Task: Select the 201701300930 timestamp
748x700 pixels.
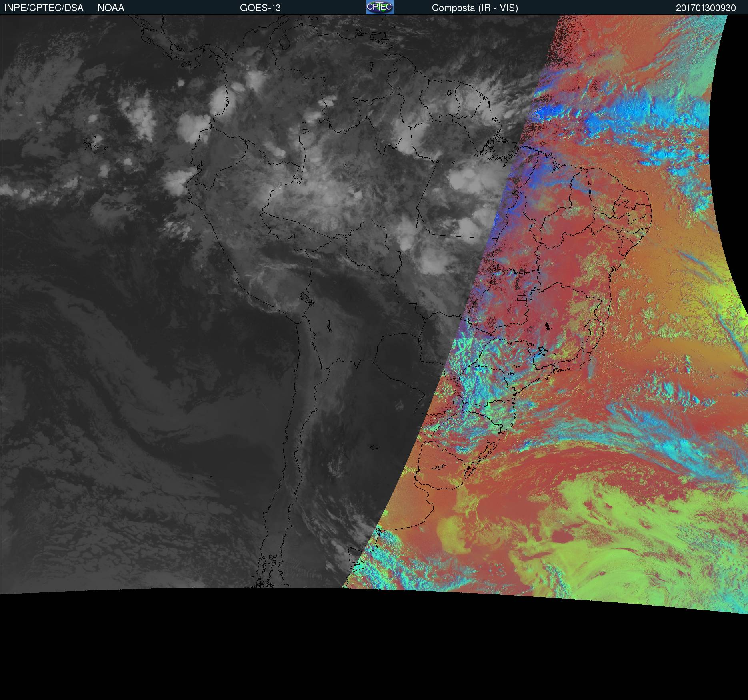Action: coord(706,8)
